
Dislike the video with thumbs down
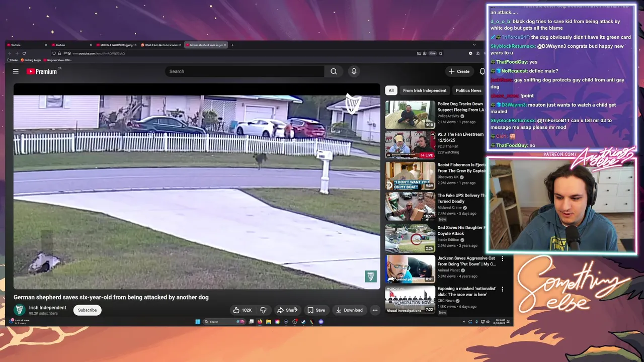pos(263,310)
